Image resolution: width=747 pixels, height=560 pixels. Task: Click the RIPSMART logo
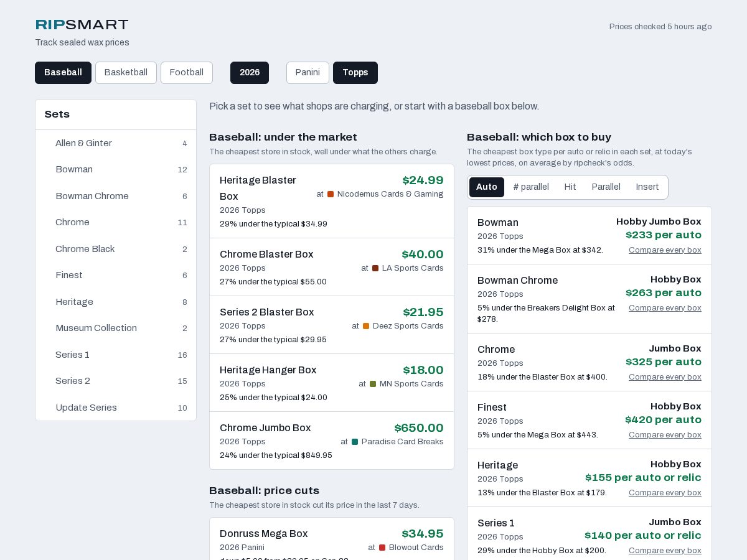[x=82, y=25]
